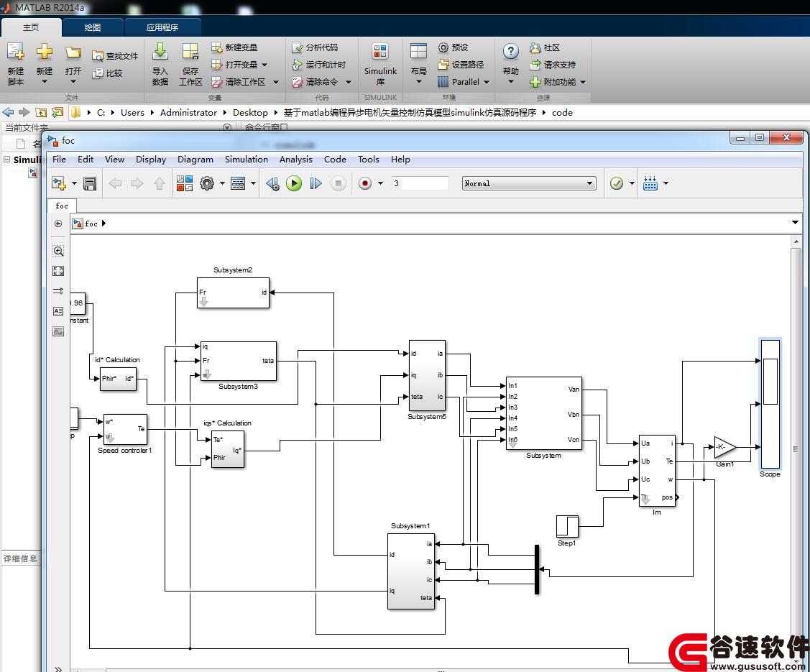Open the Diagram menu
810x672 pixels.
pyautogui.click(x=195, y=160)
